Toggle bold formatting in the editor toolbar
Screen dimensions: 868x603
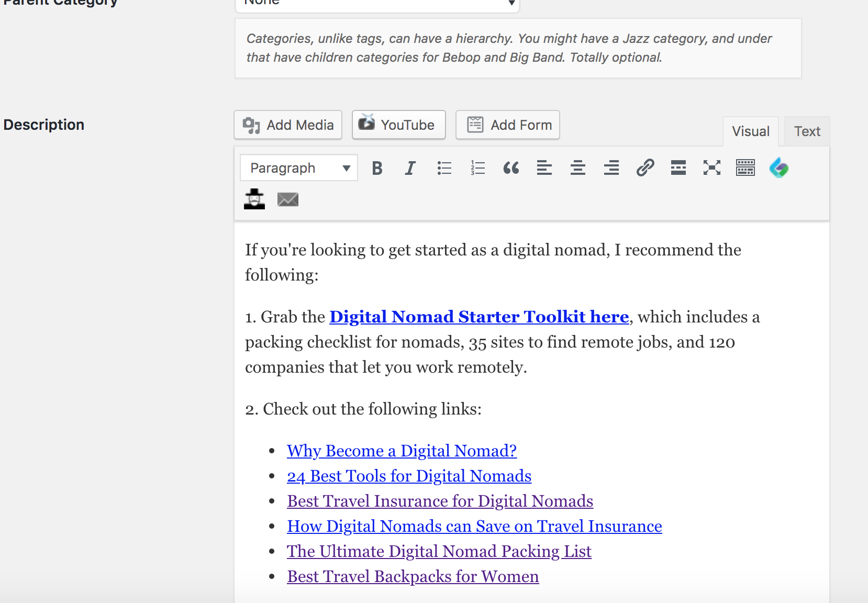click(x=377, y=168)
